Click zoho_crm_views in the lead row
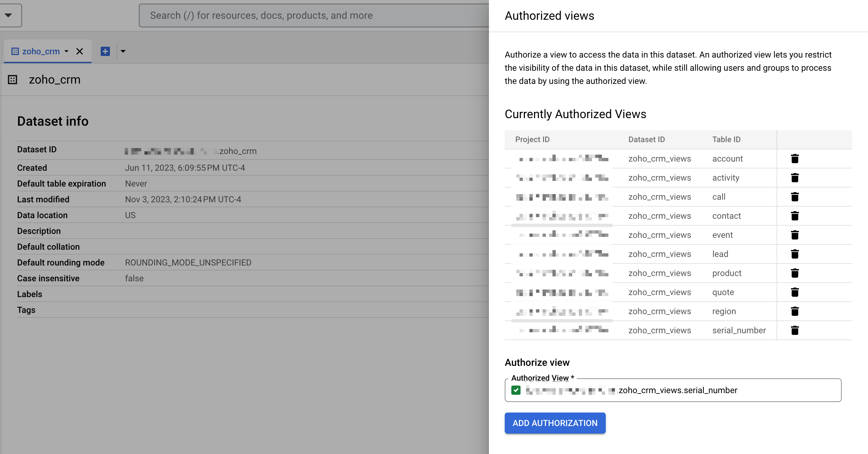This screenshot has width=868, height=454. click(659, 254)
